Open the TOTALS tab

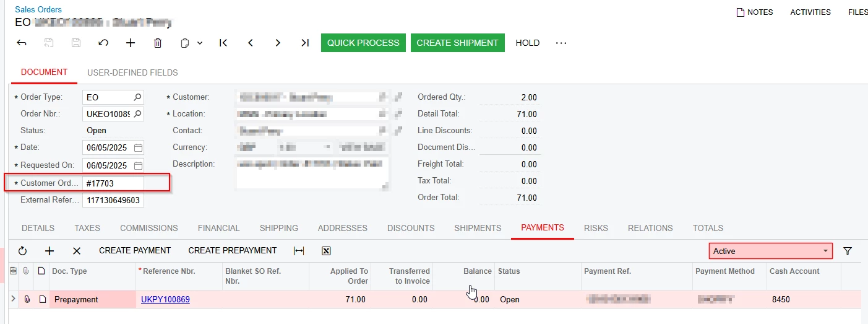pos(708,228)
